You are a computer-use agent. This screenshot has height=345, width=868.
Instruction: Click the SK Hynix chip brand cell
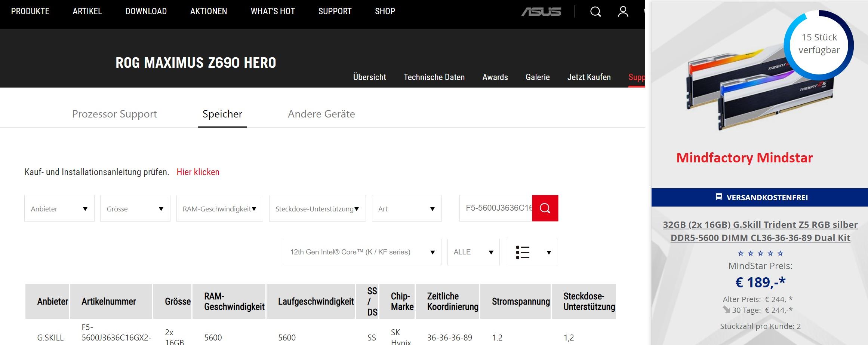click(401, 337)
